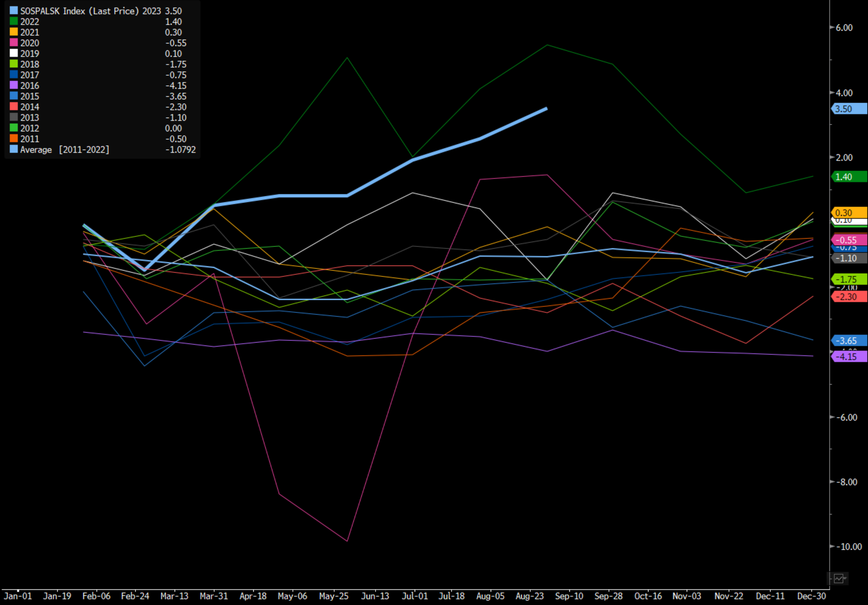The image size is (868, 605).
Task: Click the 2020 line's lowest trough near May-25
Action: click(x=347, y=541)
